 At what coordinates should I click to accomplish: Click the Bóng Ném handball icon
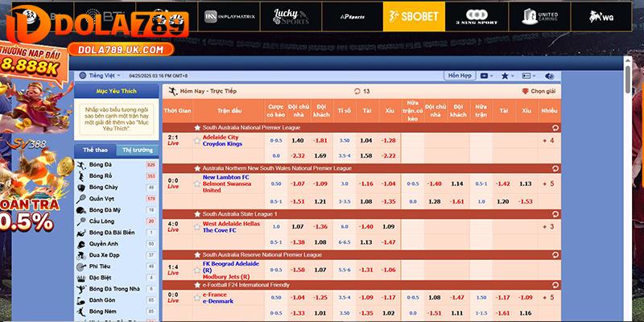pyautogui.click(x=81, y=312)
